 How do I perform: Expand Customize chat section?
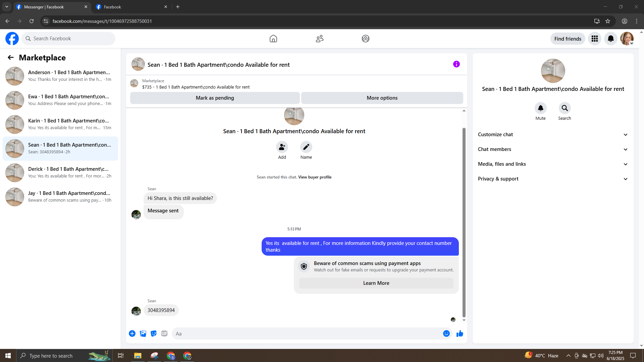click(x=553, y=135)
